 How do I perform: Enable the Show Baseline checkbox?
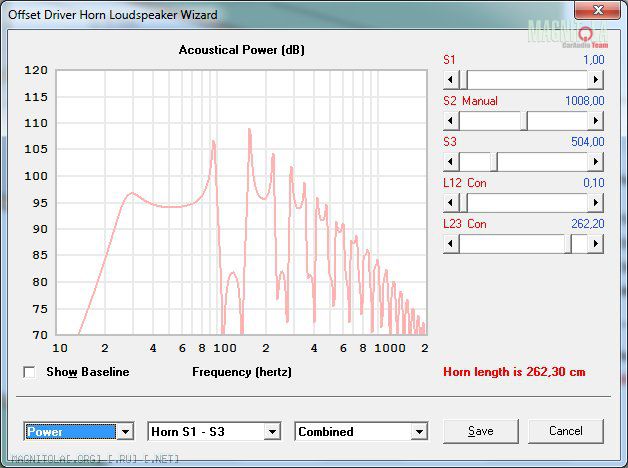pyautogui.click(x=29, y=372)
